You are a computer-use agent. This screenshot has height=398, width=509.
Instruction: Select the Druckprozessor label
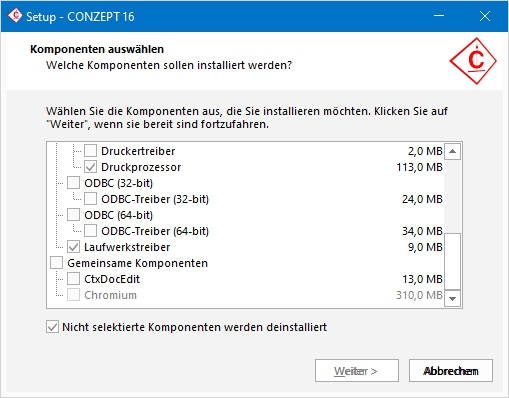pyautogui.click(x=141, y=167)
